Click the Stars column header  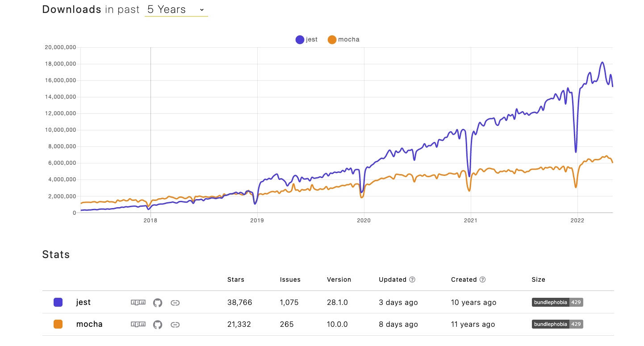[236, 279]
